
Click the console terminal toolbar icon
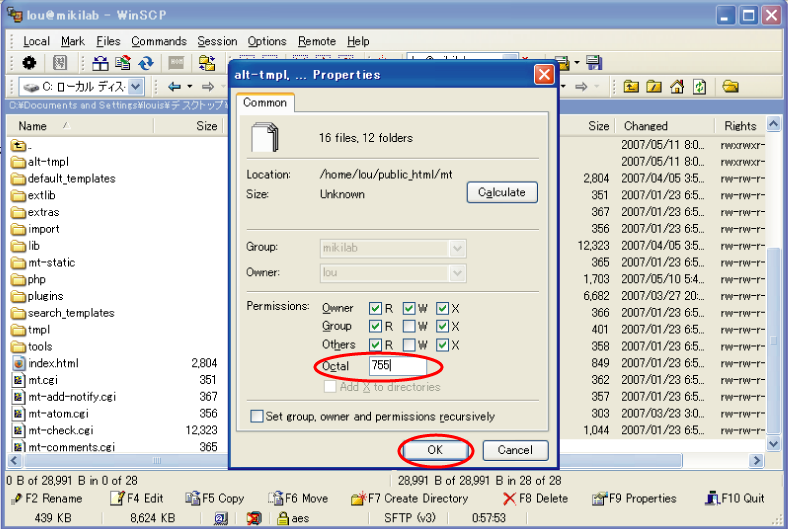[176, 63]
